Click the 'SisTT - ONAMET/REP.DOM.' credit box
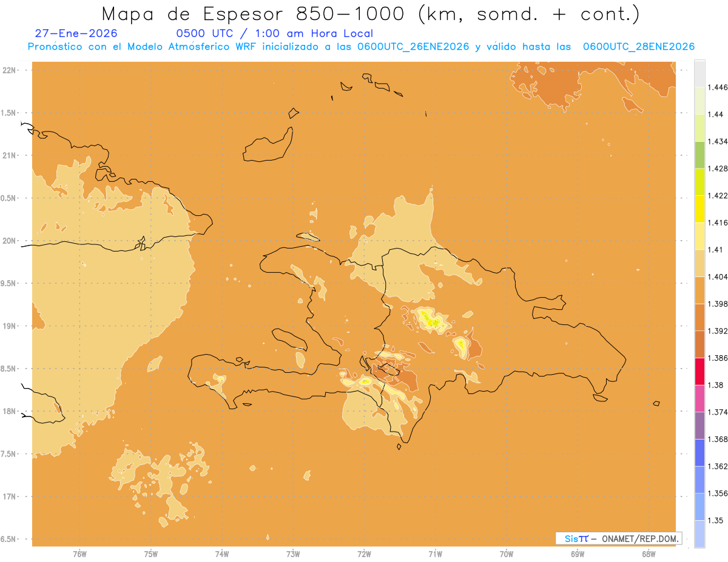728x562 pixels. 619,538
